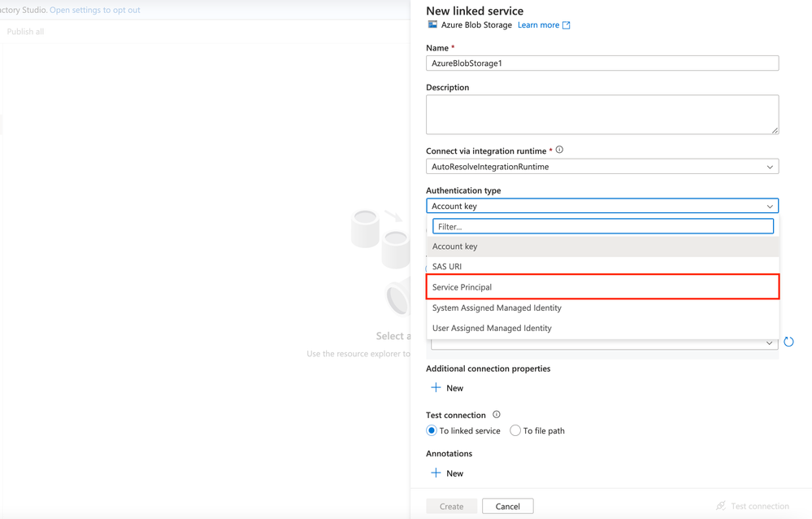Image resolution: width=812 pixels, height=519 pixels.
Task: Click New under Annotations
Action: point(454,473)
